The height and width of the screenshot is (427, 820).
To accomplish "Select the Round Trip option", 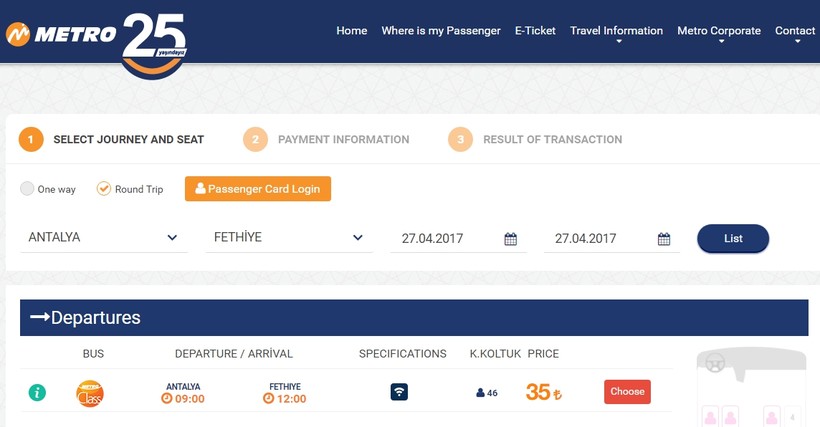I will pos(104,189).
